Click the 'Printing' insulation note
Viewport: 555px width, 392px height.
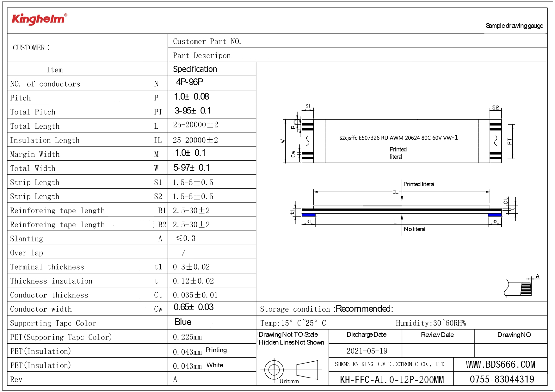click(216, 350)
